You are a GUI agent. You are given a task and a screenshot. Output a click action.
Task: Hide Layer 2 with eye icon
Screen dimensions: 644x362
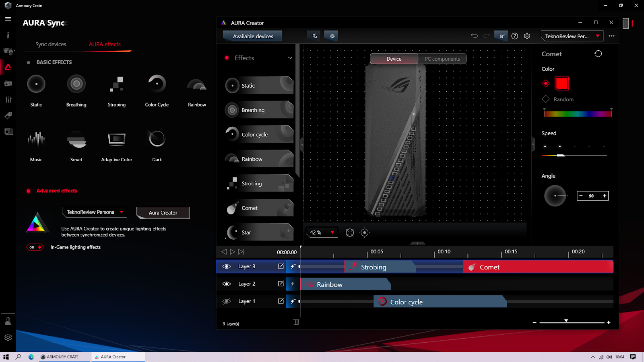[227, 284]
